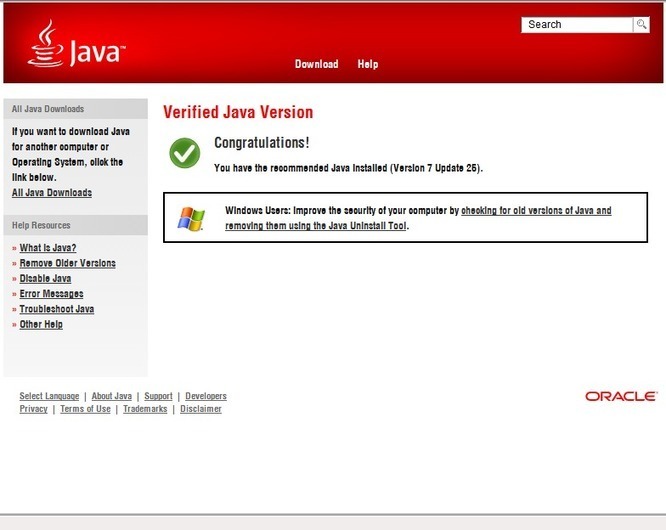The width and height of the screenshot is (666, 530).
Task: Open the Disclaimer footer link
Action: (x=201, y=409)
